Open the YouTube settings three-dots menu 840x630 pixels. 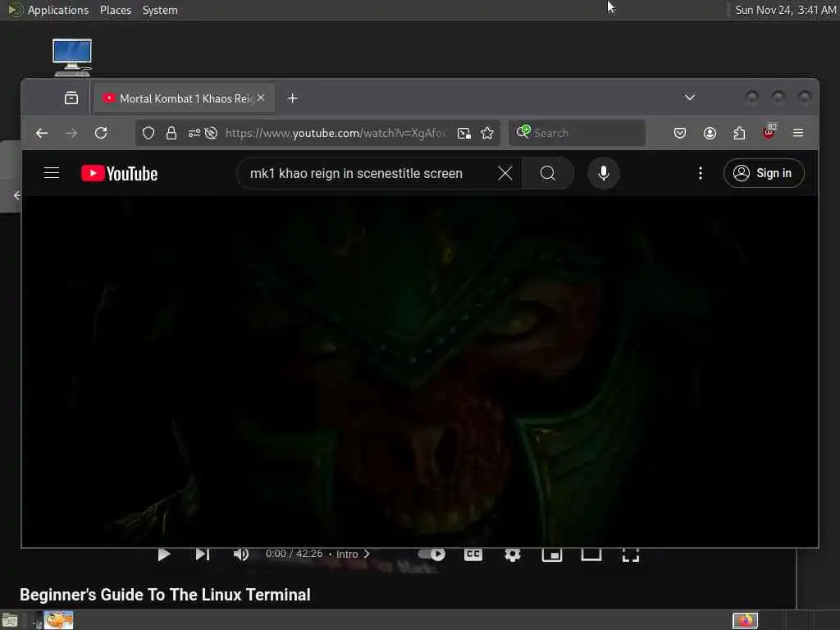tap(701, 173)
